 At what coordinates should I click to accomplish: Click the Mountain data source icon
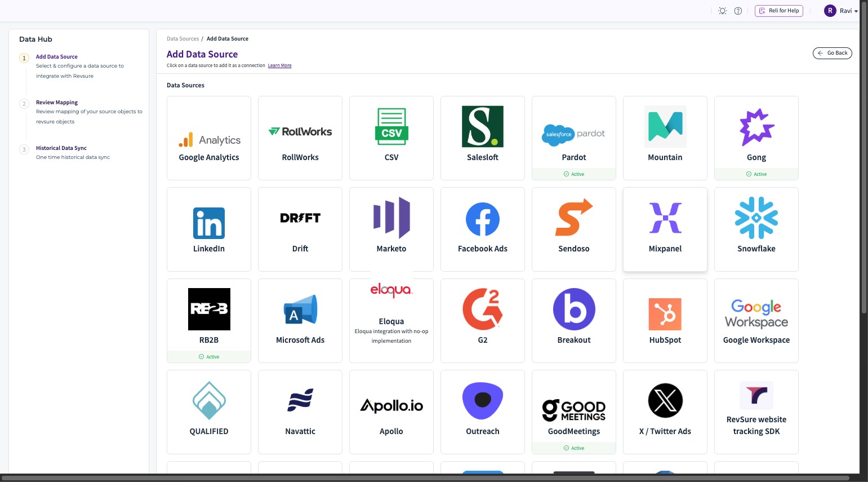click(665, 126)
